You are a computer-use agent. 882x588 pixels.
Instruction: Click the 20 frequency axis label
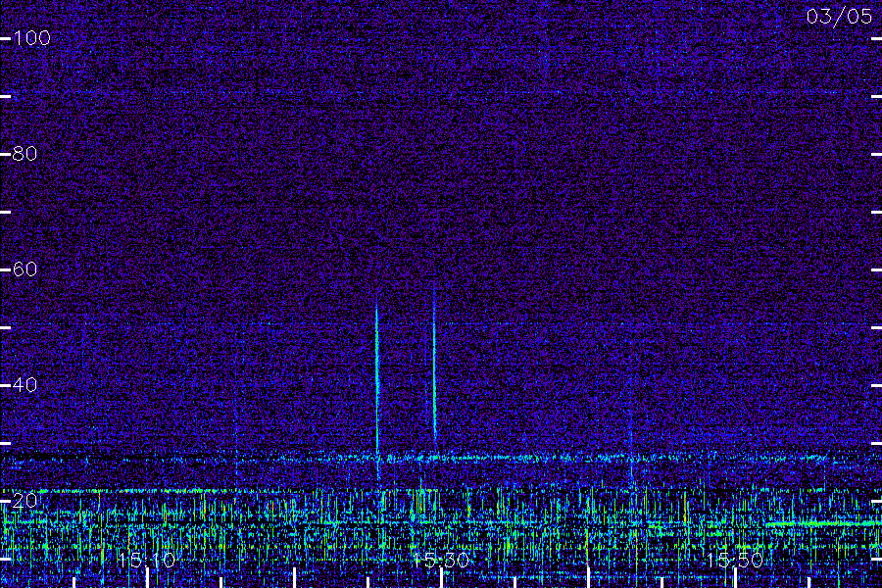point(24,500)
